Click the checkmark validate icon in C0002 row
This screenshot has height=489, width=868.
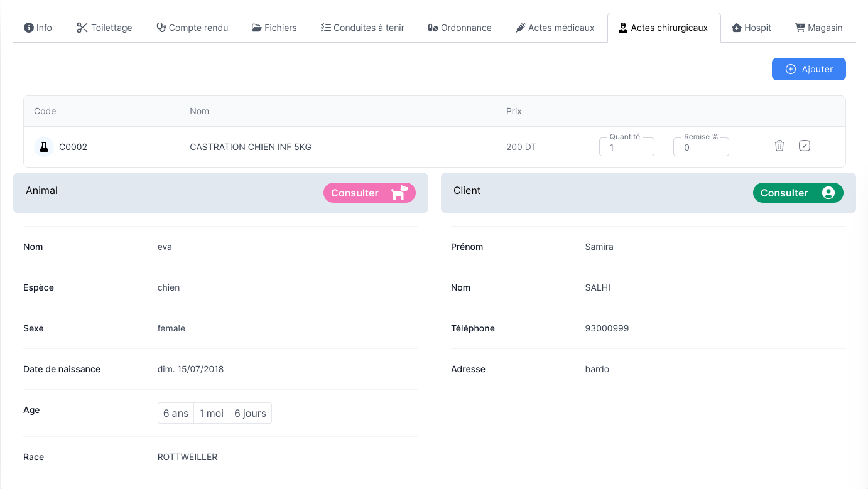[805, 146]
